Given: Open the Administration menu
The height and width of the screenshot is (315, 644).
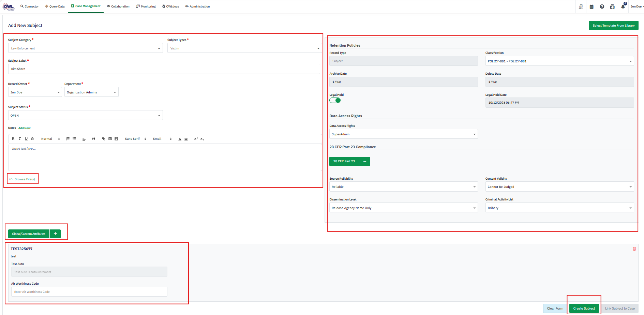Looking at the screenshot, I should (x=197, y=6).
